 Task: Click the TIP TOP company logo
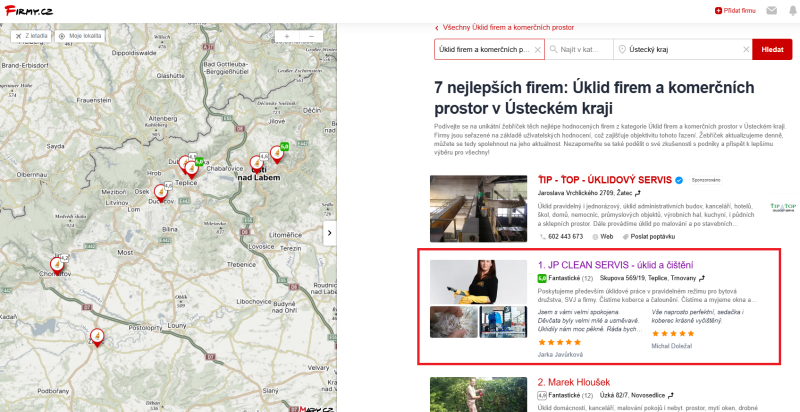[783, 207]
